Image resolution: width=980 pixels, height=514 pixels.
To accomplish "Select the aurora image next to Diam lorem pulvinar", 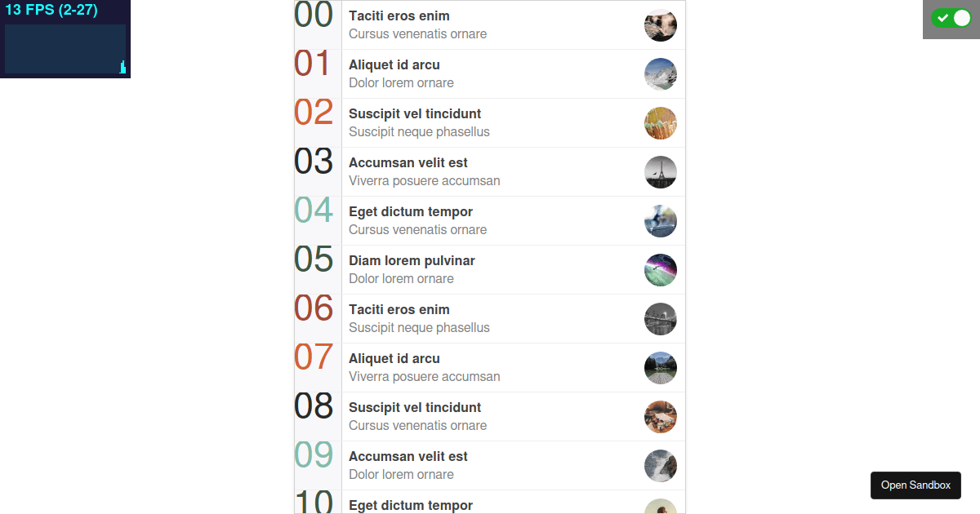I will click(x=660, y=270).
